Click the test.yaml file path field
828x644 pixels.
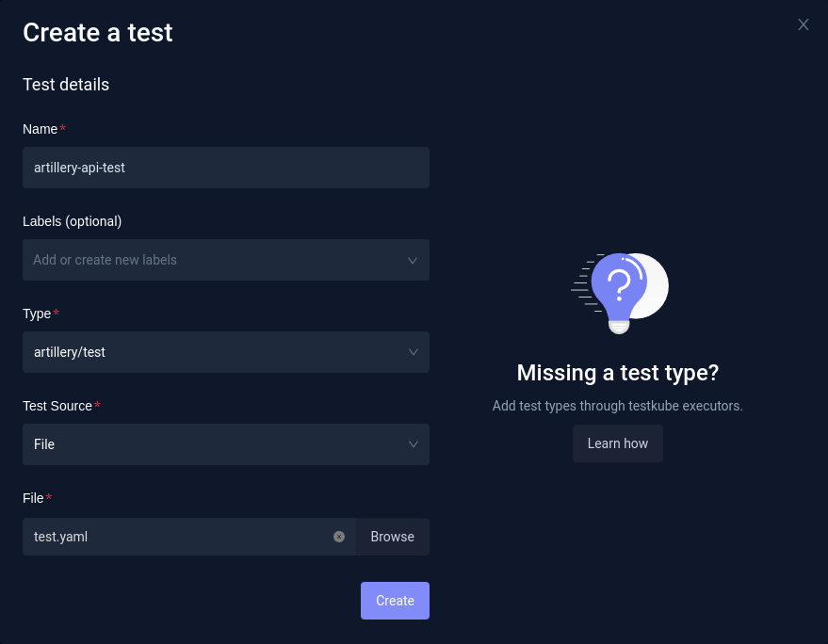point(179,537)
